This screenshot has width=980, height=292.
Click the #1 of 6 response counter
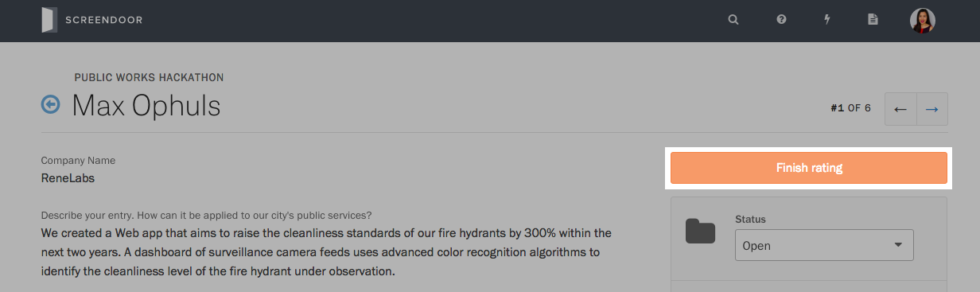(x=850, y=108)
